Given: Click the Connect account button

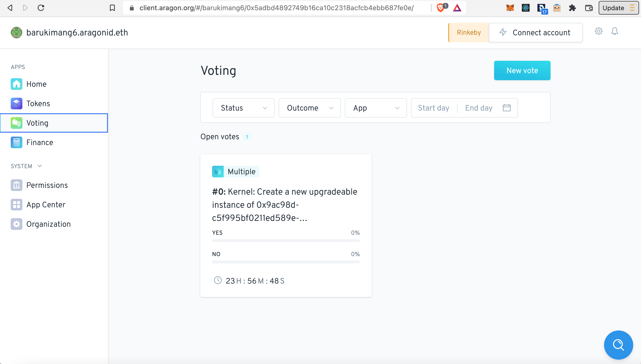Looking at the screenshot, I should tap(535, 33).
